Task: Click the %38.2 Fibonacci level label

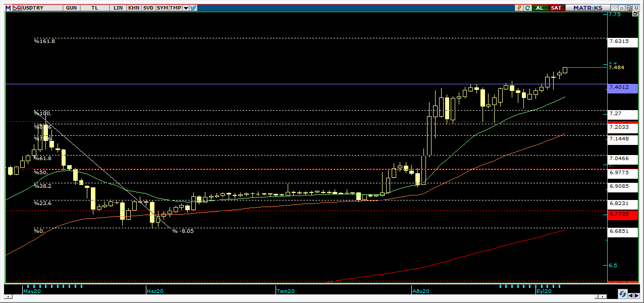Action: tap(43, 186)
